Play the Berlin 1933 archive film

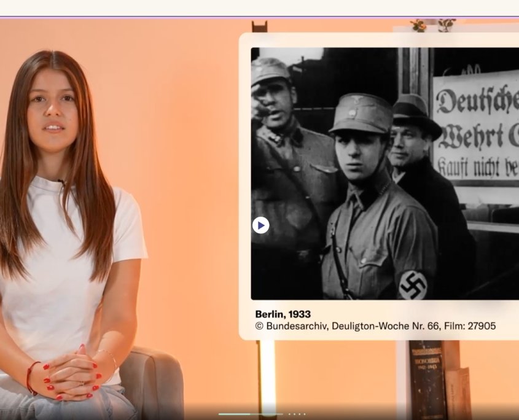(x=260, y=225)
